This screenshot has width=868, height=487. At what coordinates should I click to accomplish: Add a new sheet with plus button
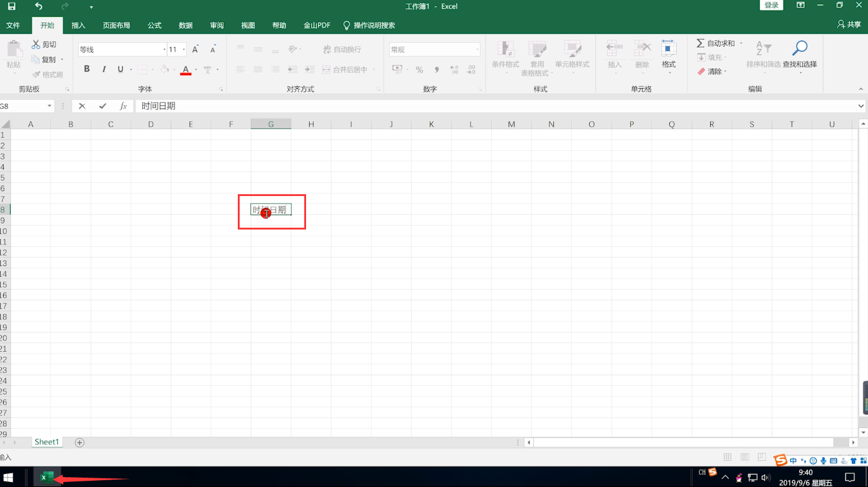pos(79,442)
